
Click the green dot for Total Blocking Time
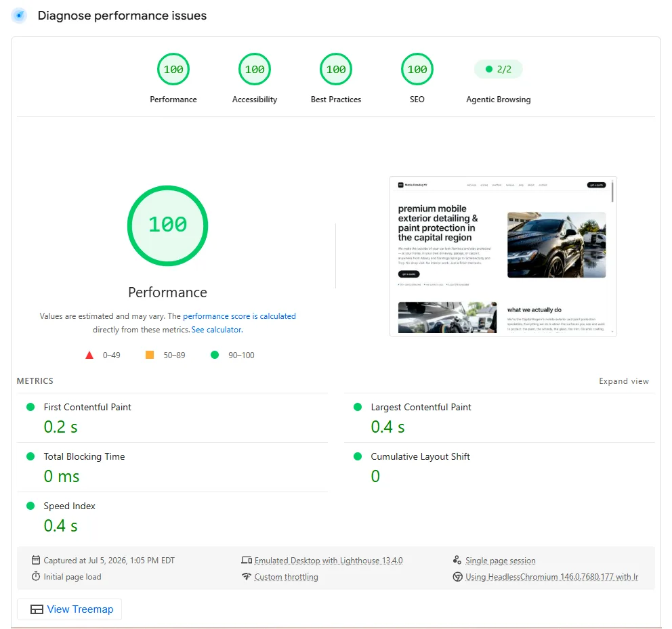[30, 456]
